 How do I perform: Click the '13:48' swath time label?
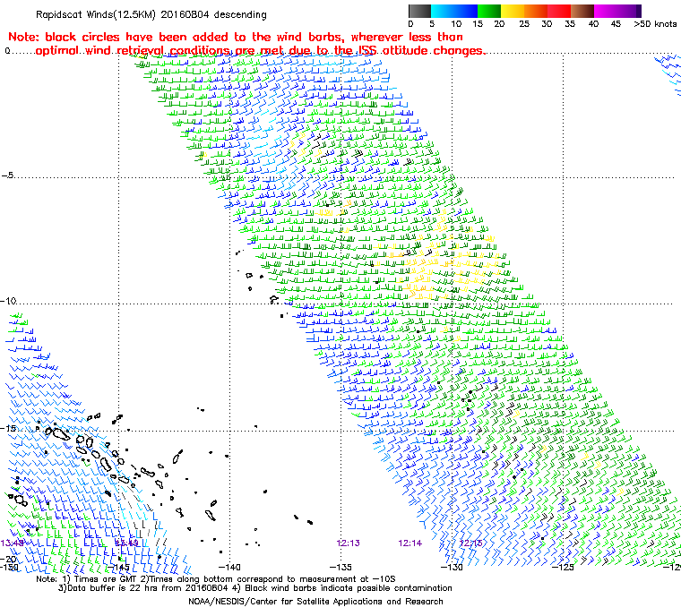pyautogui.click(x=13, y=543)
